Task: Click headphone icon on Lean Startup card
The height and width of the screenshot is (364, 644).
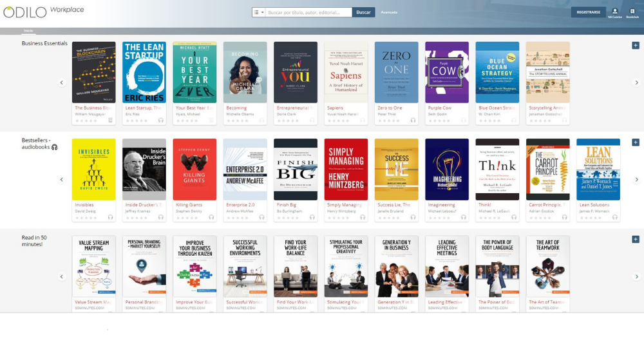Action: click(160, 120)
